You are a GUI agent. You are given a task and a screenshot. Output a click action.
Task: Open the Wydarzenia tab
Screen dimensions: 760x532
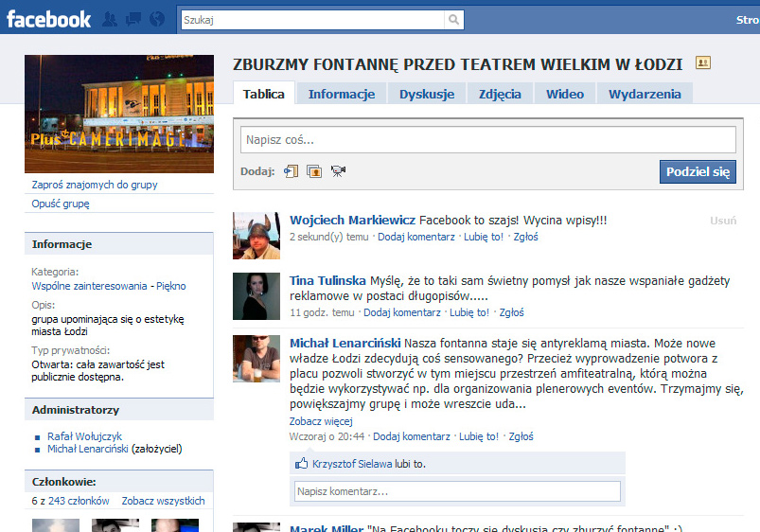645,94
